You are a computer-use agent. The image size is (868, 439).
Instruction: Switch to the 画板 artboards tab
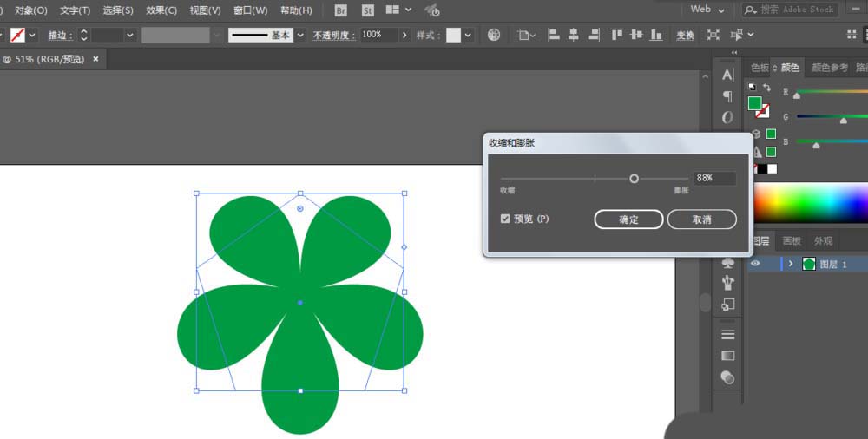(x=792, y=241)
